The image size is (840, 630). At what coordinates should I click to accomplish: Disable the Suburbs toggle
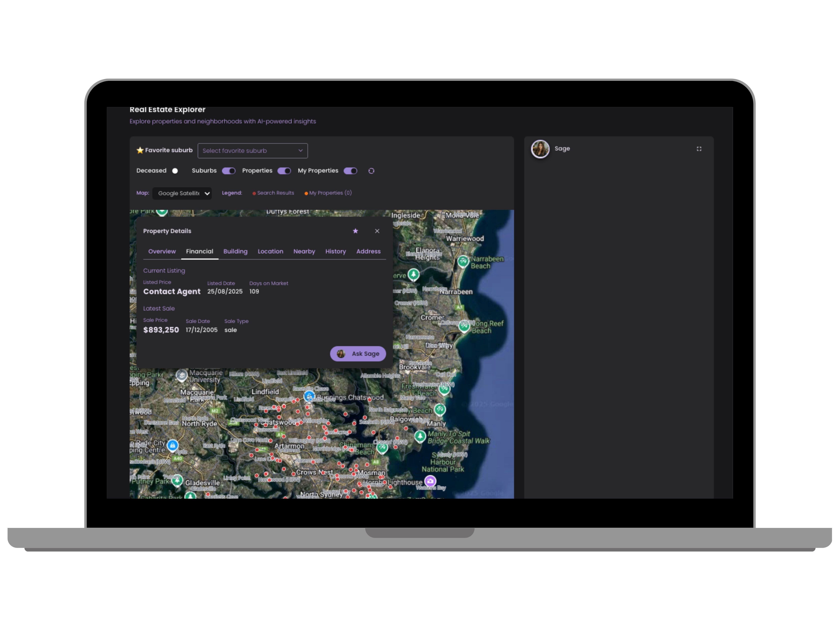(229, 171)
